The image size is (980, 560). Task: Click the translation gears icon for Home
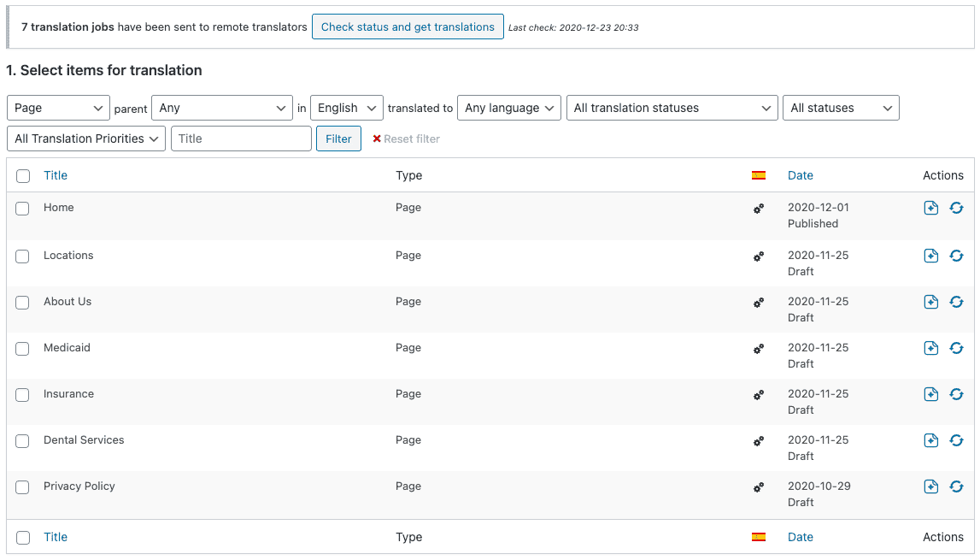(x=758, y=209)
